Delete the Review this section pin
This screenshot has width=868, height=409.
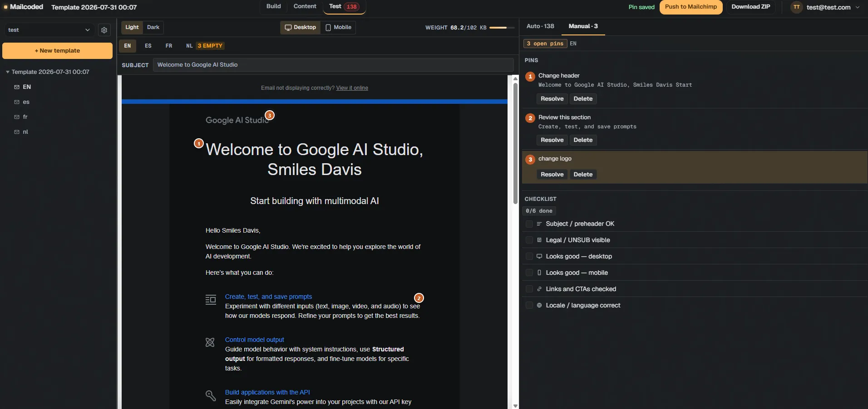tap(583, 140)
